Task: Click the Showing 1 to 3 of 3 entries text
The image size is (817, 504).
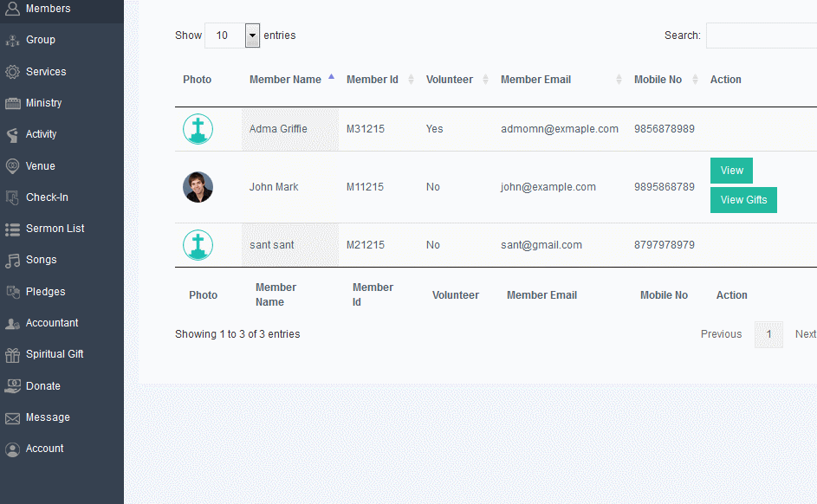Action: tap(237, 333)
